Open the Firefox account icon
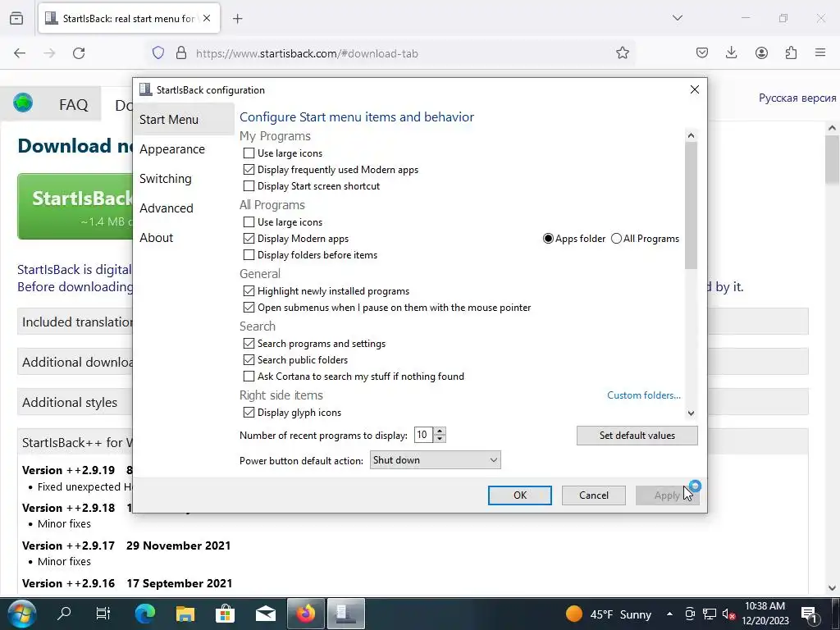The width and height of the screenshot is (840, 630). point(761,52)
